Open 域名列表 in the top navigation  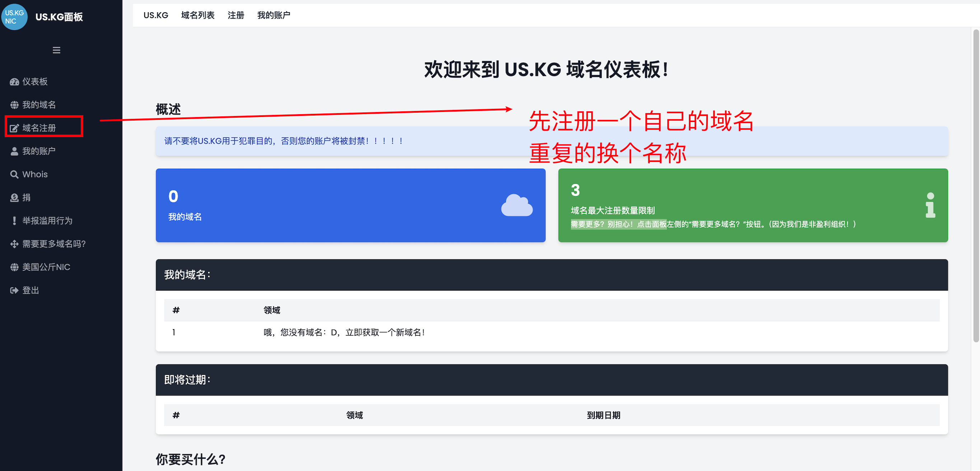[198, 15]
